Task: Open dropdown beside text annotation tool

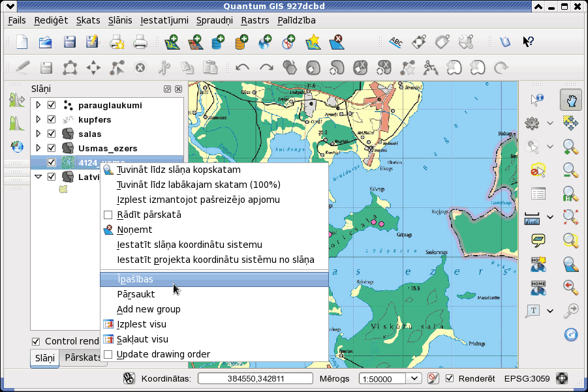Action: (x=549, y=310)
